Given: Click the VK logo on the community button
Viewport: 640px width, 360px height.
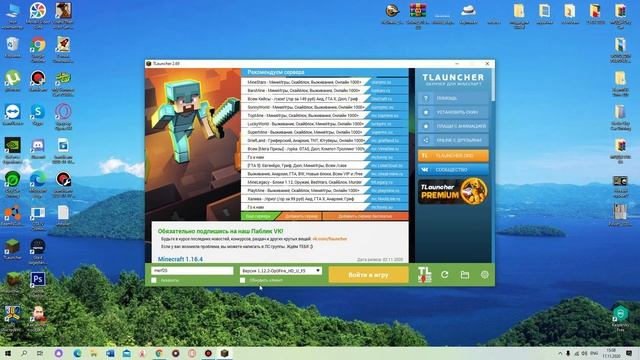Looking at the screenshot, I should (425, 169).
